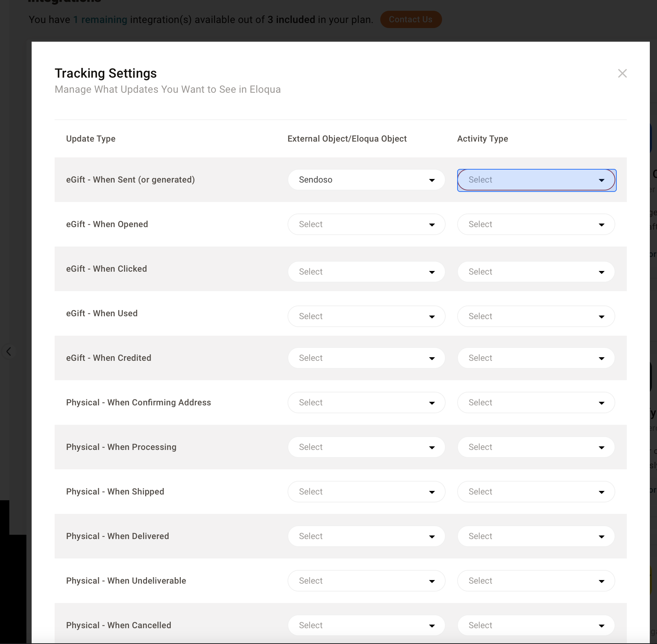
Task: Expand Activity Type for eGift When Clicked
Action: point(536,272)
